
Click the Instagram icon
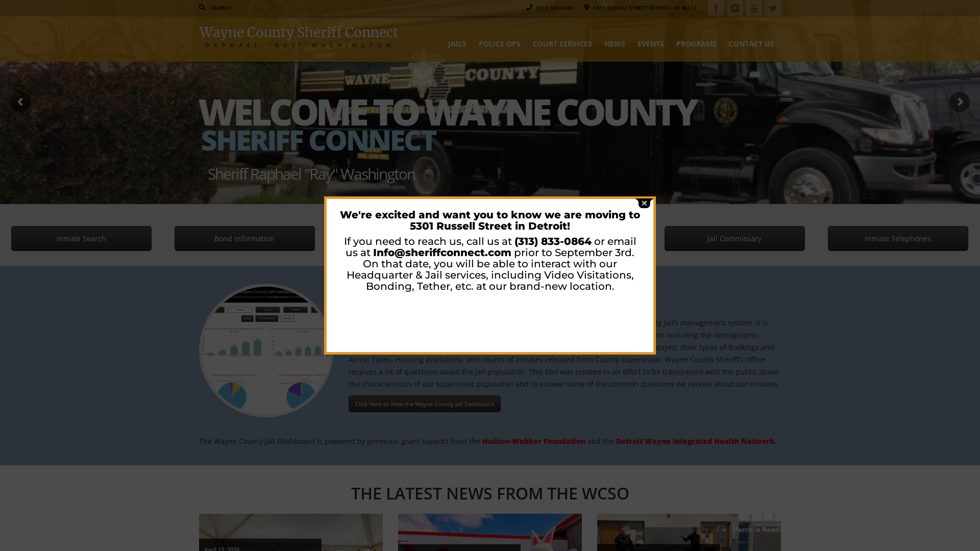tap(734, 8)
